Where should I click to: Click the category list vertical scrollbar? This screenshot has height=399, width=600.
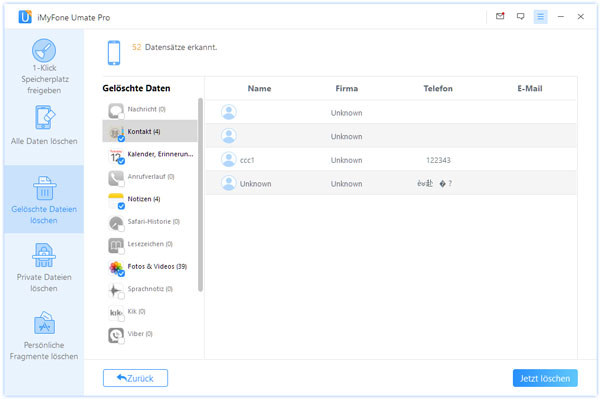pyautogui.click(x=200, y=195)
